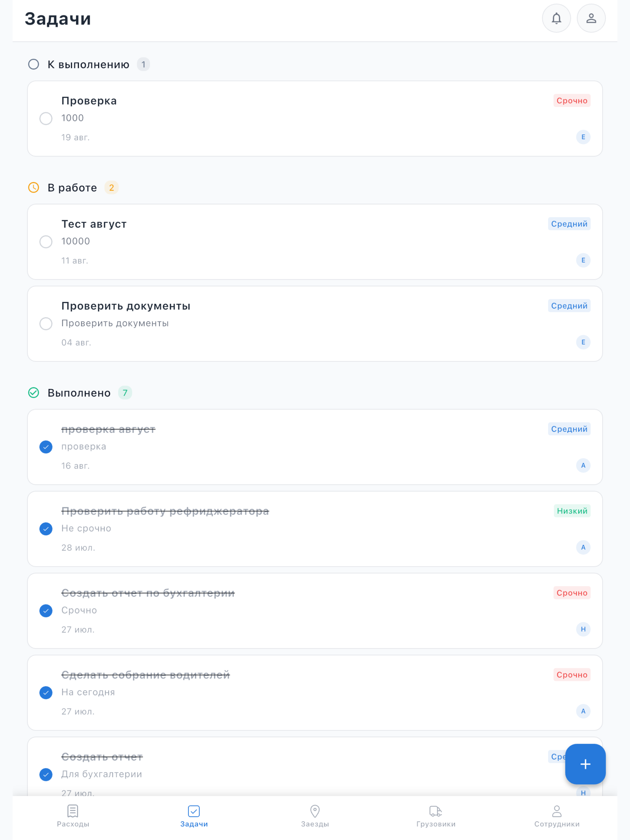
Task: Uncheck the проверка август completed task
Action: [46, 446]
